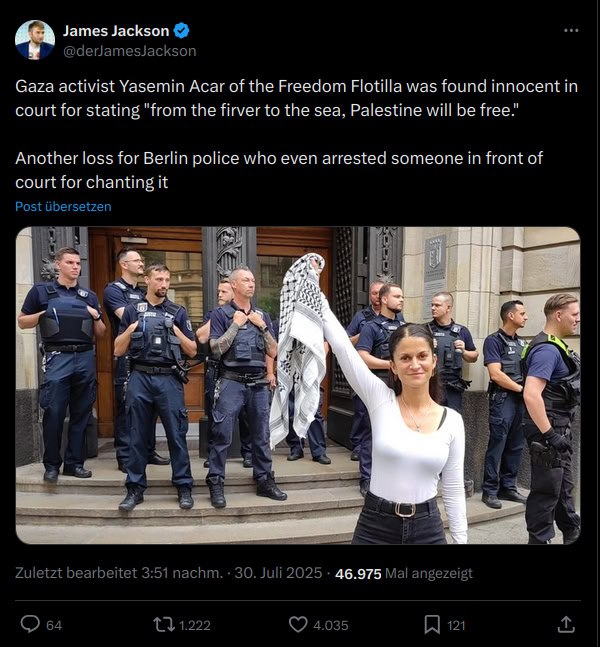Click the 1.222 reposts count
Screen dimensions: 600x647
(195, 626)
